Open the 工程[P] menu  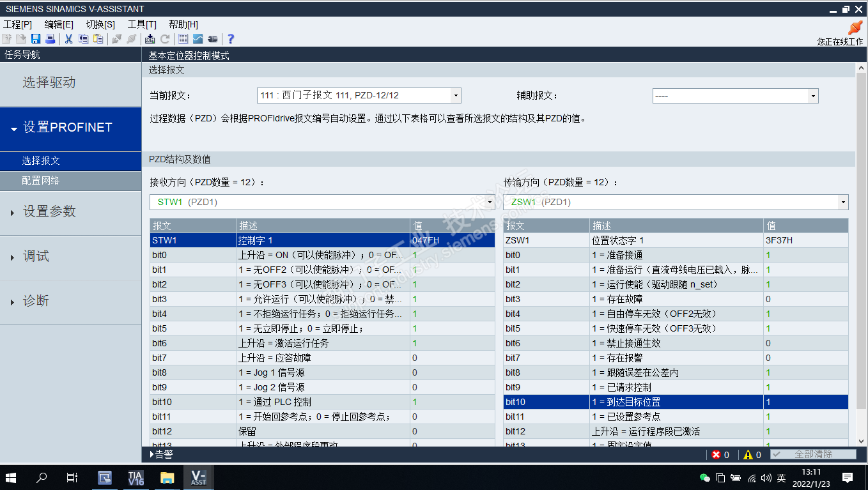point(17,24)
